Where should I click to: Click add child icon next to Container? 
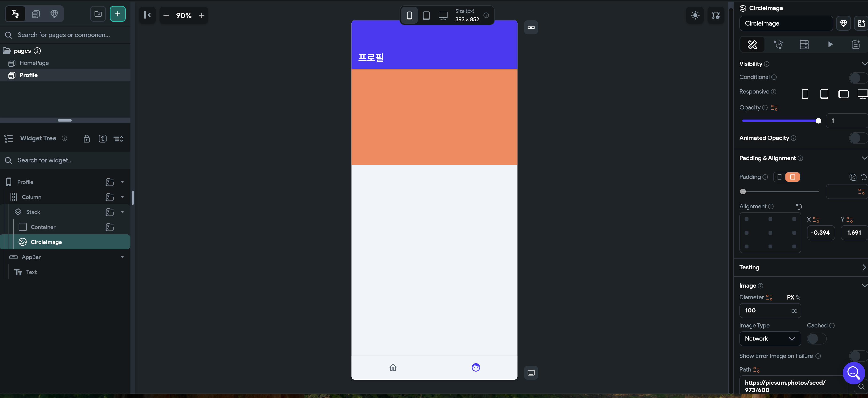(110, 227)
